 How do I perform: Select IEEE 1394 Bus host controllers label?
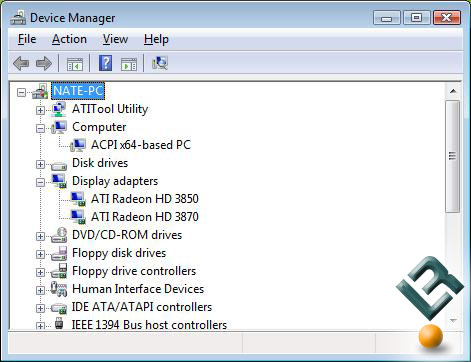(149, 325)
